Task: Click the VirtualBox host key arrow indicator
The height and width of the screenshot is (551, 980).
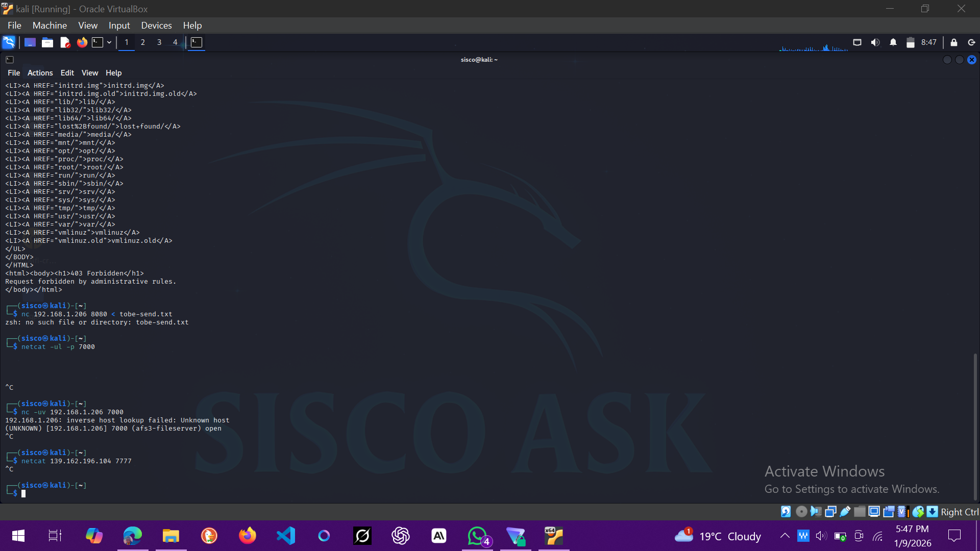Action: click(x=933, y=512)
